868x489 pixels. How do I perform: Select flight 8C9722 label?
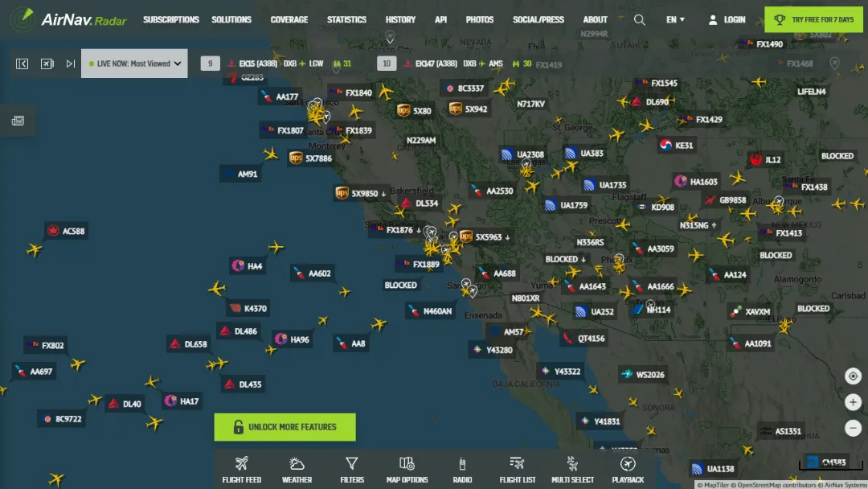(63, 419)
